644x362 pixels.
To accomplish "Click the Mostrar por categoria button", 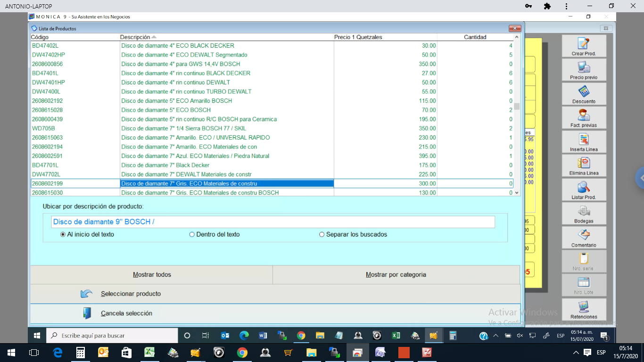I will (x=396, y=274).
